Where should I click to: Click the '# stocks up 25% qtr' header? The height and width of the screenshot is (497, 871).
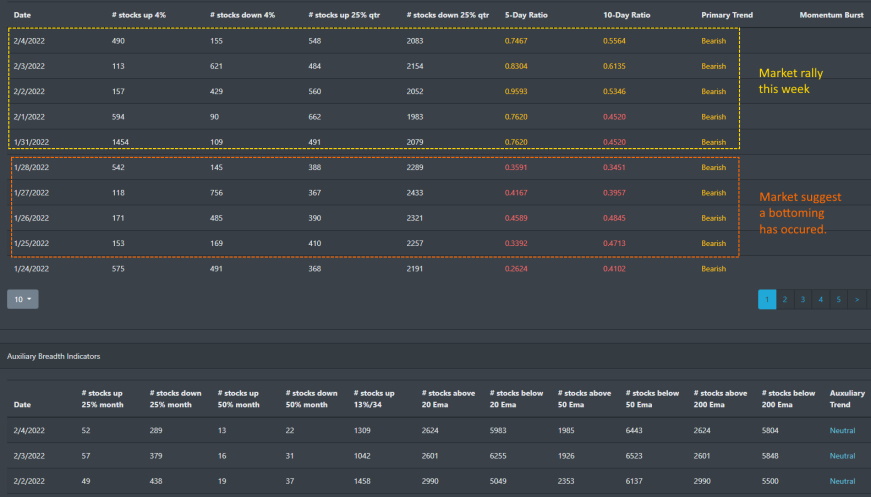coord(344,15)
